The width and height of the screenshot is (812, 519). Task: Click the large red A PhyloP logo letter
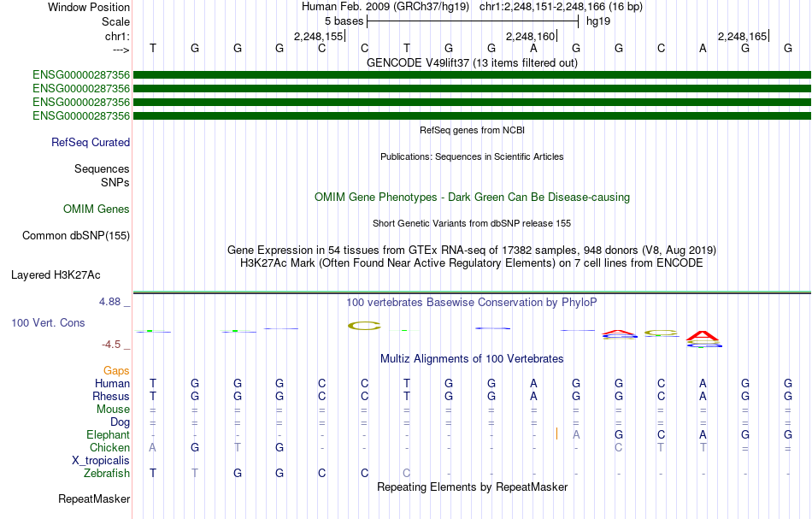[703, 336]
